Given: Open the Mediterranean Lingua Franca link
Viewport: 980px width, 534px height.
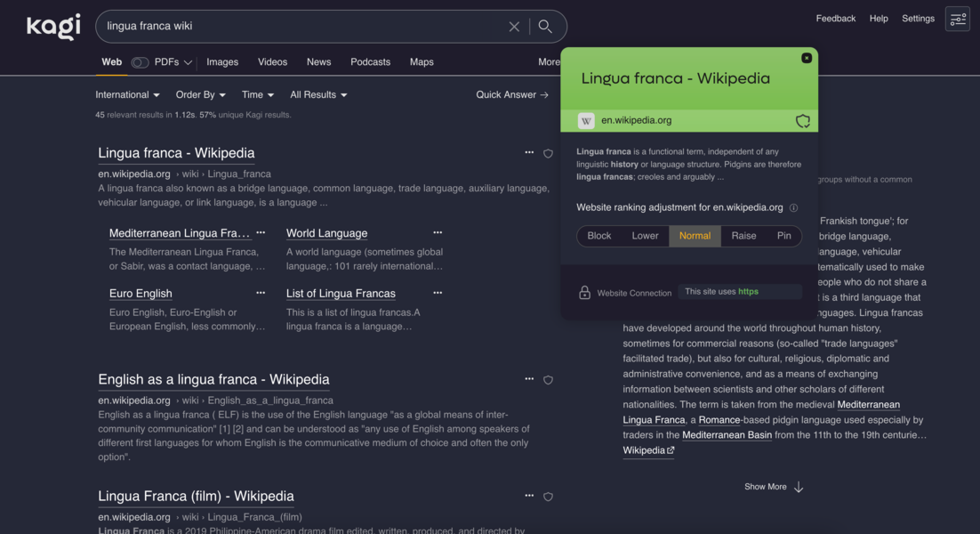Looking at the screenshot, I should [x=178, y=233].
